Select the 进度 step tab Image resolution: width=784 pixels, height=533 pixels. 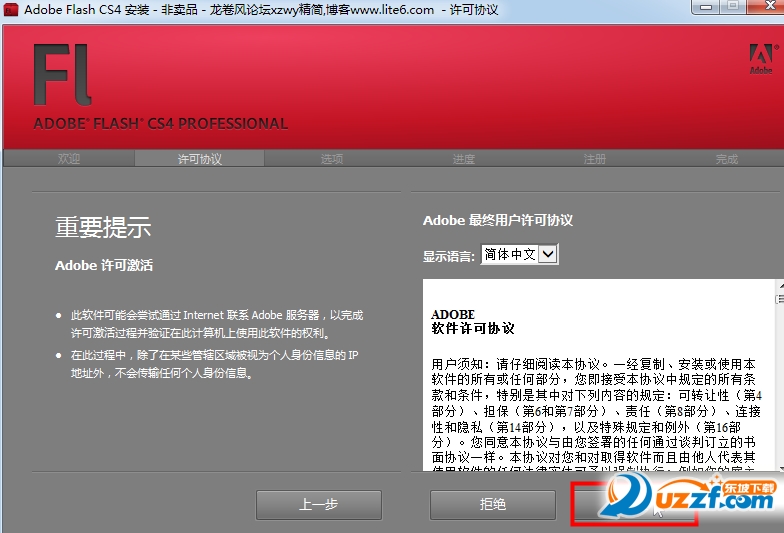[464, 158]
